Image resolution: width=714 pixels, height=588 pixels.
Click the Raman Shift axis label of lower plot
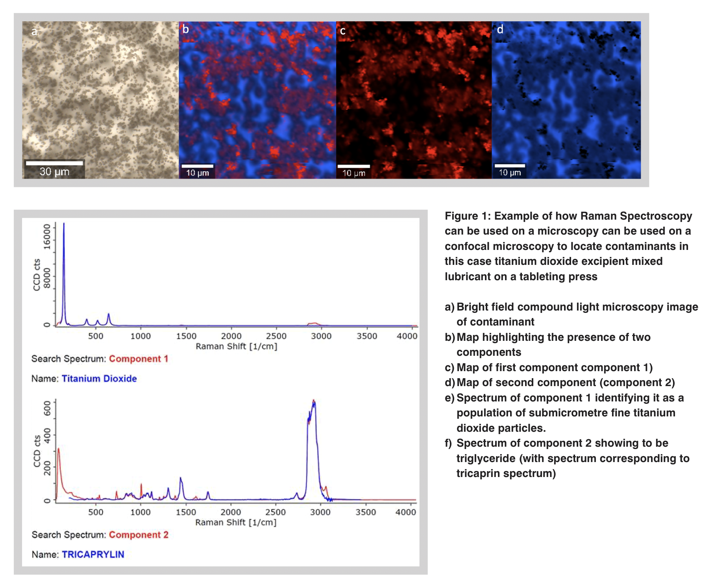tap(236, 522)
